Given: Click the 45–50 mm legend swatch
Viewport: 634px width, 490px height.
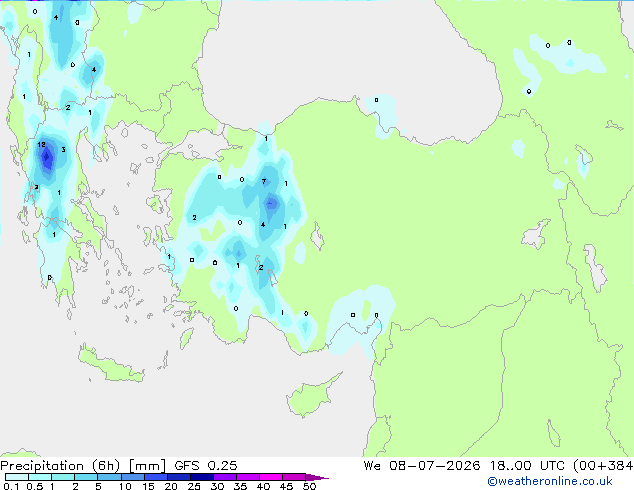Looking at the screenshot, I should [x=294, y=477].
